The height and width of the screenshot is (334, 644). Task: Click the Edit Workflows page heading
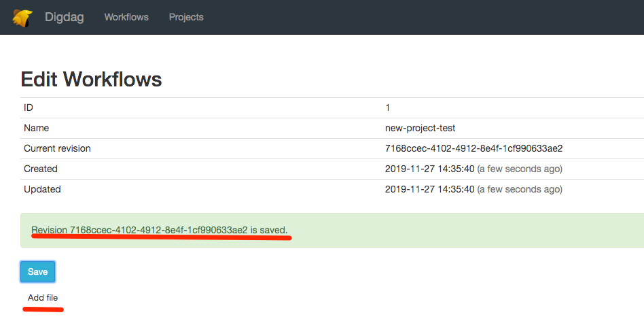(x=91, y=80)
